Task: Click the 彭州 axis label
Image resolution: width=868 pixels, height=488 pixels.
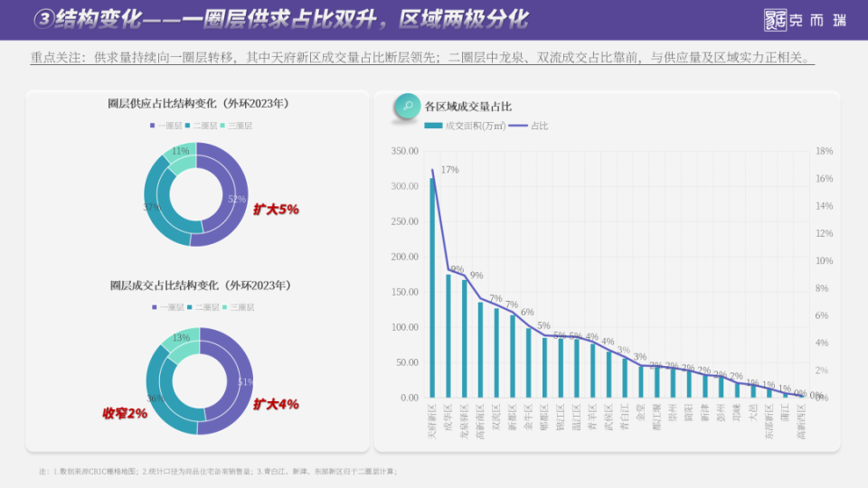Action: click(722, 413)
